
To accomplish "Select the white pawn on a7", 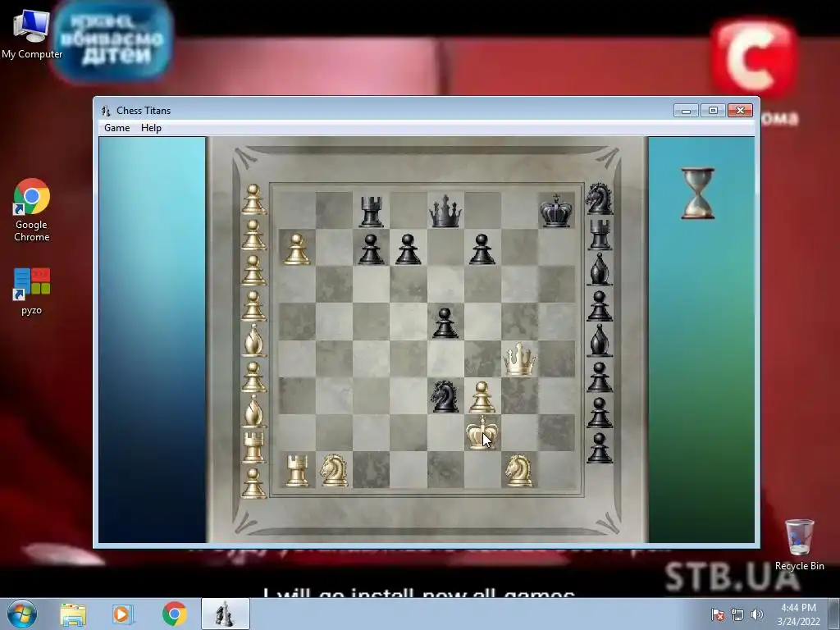I will click(297, 249).
